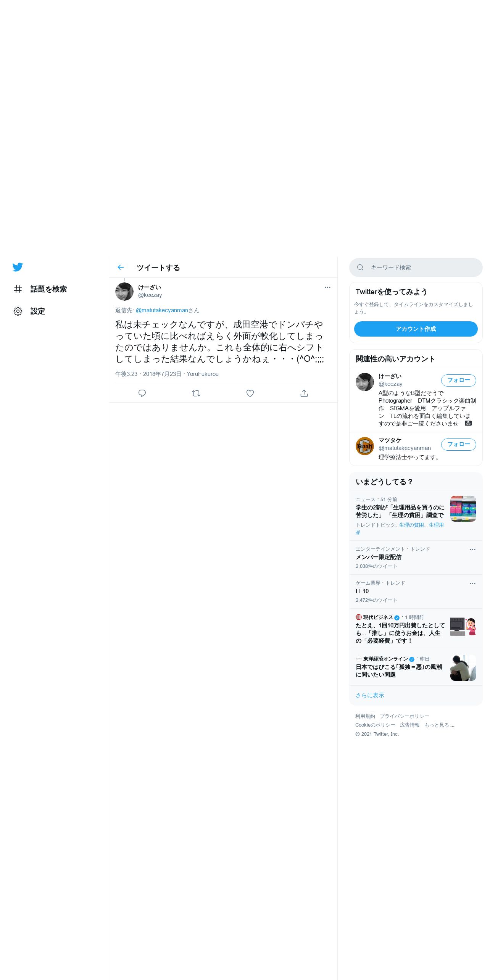Open the tweet's three-dot more menu
Image resolution: width=490 pixels, height=980 pixels.
pos(327,287)
